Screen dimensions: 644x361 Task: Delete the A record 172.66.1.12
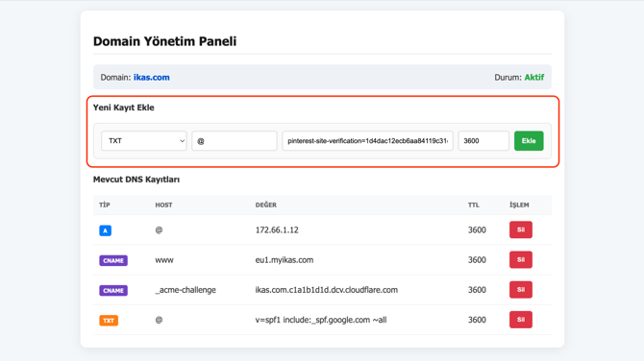click(x=521, y=229)
